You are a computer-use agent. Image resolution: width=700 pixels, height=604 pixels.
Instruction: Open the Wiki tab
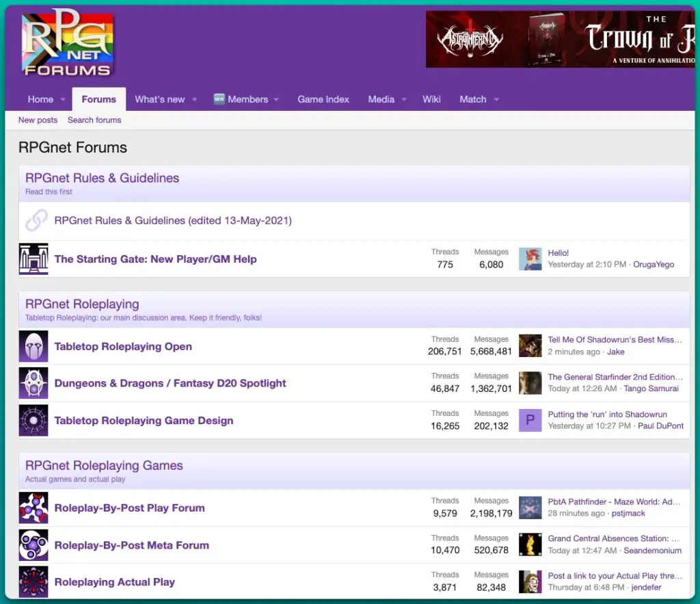click(431, 99)
